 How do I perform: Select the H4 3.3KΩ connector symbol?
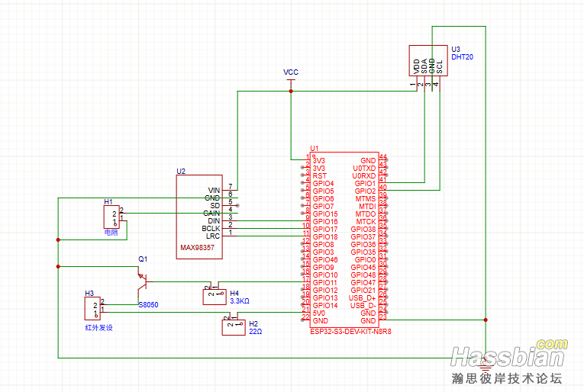215,297
